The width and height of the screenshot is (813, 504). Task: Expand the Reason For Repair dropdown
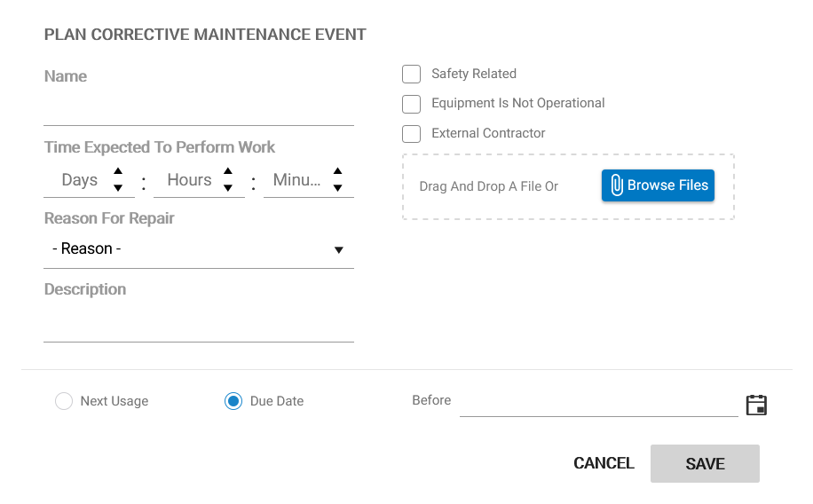click(198, 249)
